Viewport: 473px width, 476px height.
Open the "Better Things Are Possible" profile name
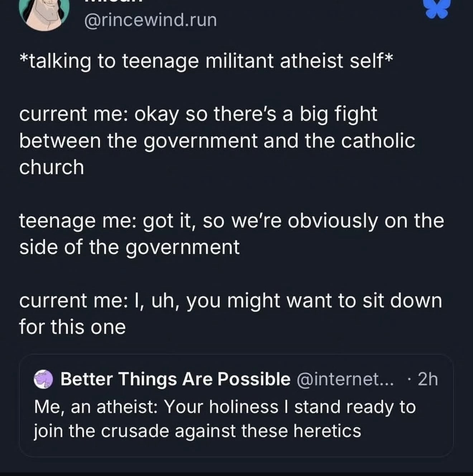click(175, 379)
